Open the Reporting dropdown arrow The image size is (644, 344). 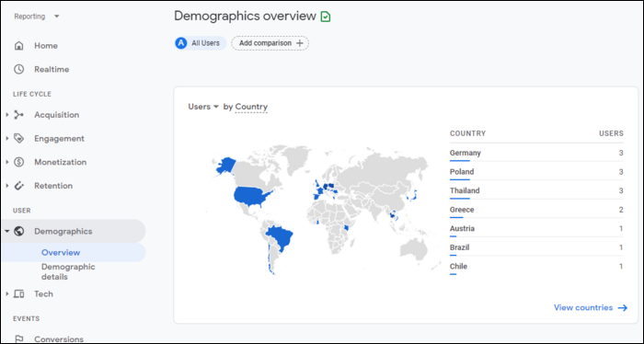57,17
